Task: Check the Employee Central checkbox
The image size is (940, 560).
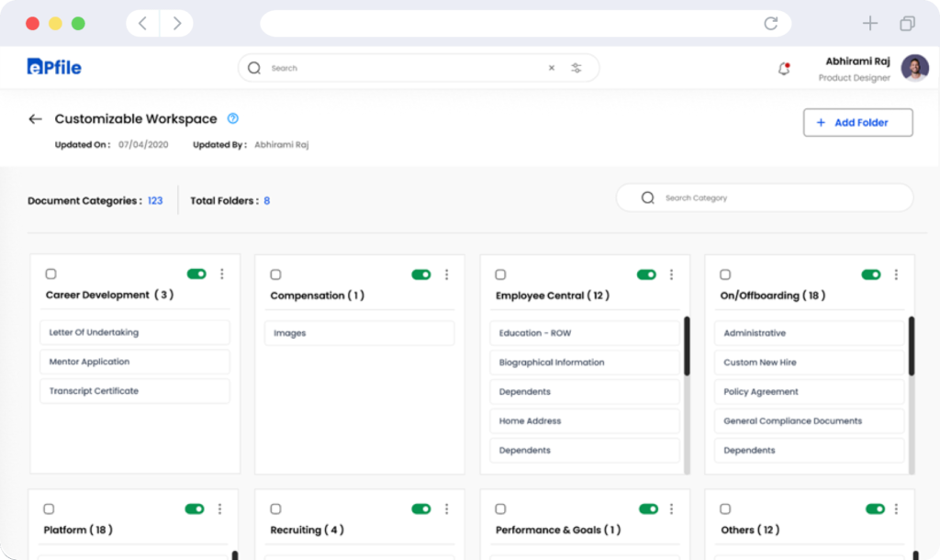Action: click(500, 274)
